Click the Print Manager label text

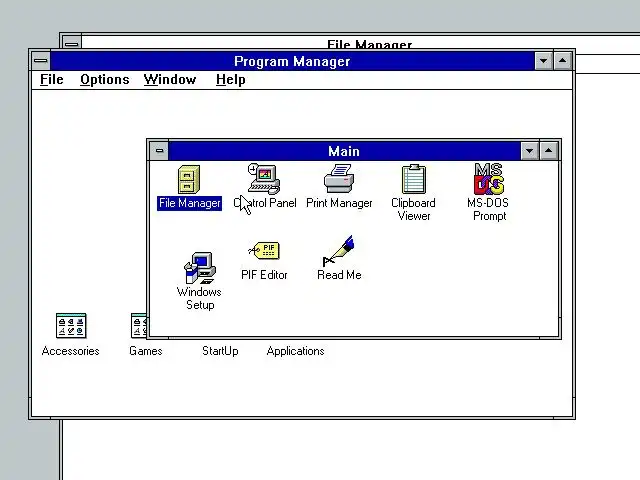click(339, 203)
